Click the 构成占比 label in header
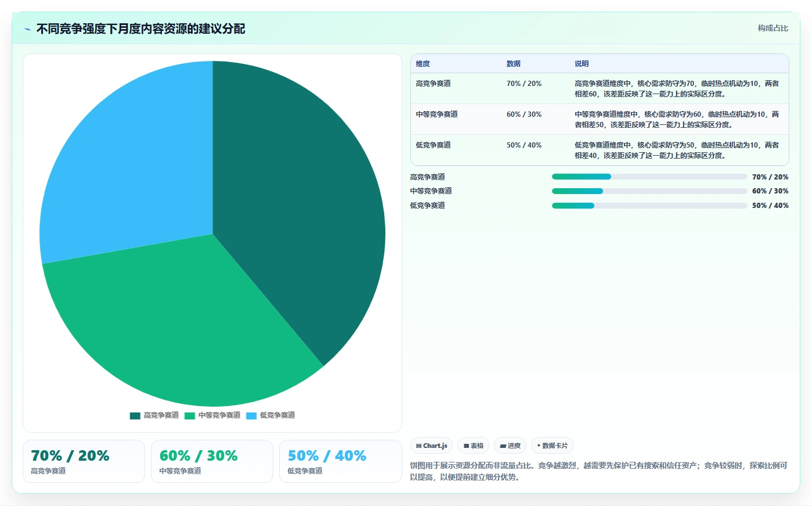 point(773,28)
